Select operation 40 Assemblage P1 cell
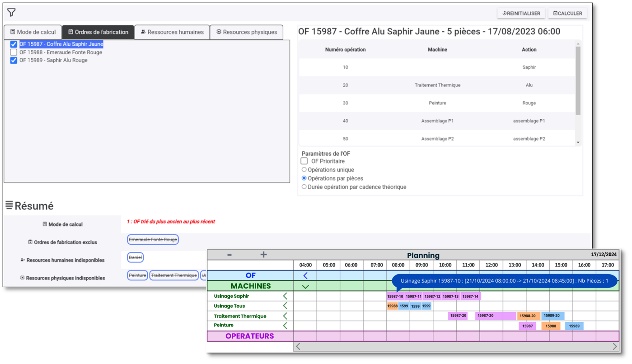The height and width of the screenshot is (364, 632). point(437,121)
